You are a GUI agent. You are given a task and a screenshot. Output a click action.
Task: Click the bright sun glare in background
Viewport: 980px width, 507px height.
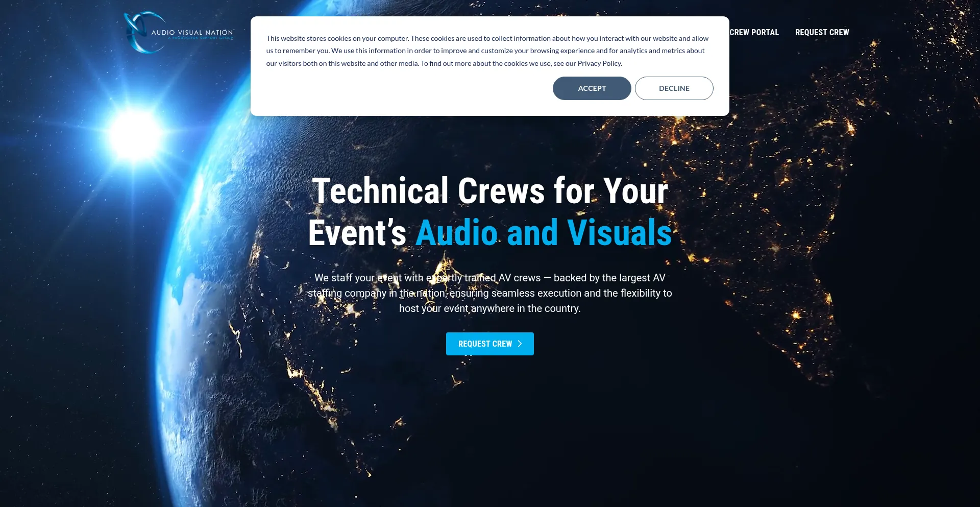pyautogui.click(x=135, y=135)
